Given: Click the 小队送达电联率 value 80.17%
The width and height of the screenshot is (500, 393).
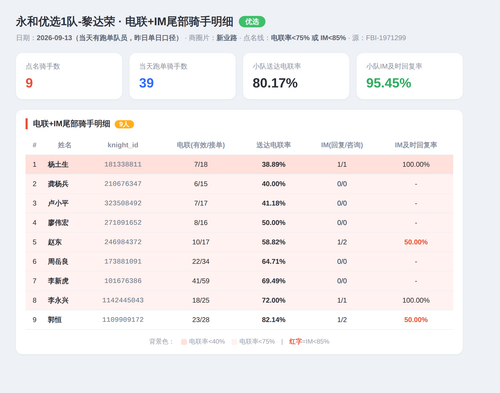Looking at the screenshot, I should (275, 83).
